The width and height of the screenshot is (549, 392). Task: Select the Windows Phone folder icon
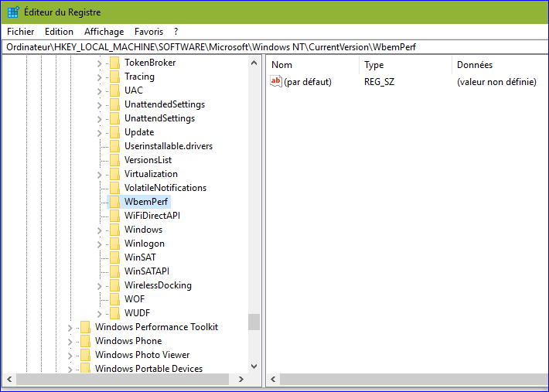[x=85, y=341]
